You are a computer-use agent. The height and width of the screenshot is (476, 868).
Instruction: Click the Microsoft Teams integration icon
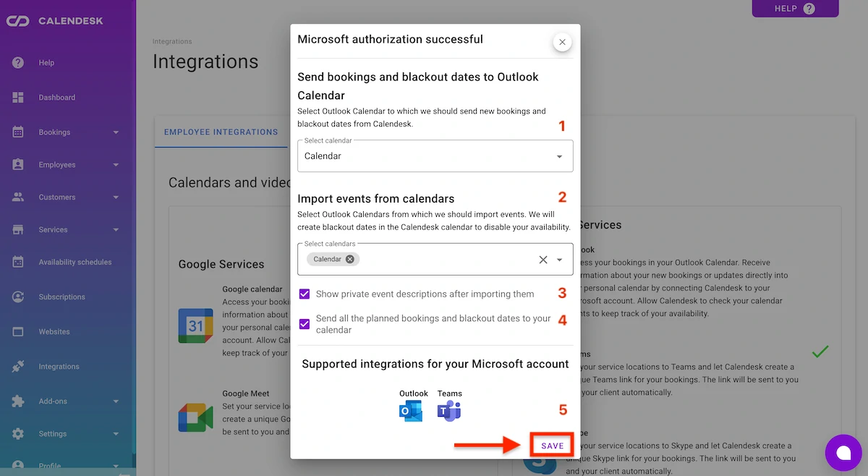pyautogui.click(x=449, y=410)
